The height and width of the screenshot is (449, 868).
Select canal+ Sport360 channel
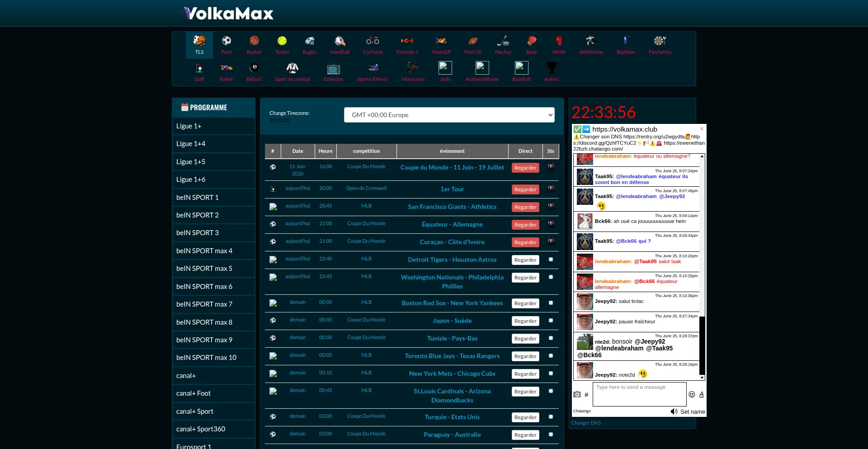pos(213,429)
